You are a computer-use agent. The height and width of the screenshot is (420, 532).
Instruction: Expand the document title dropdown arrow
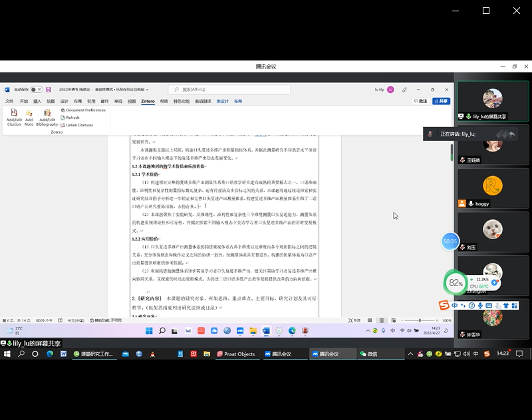148,89
